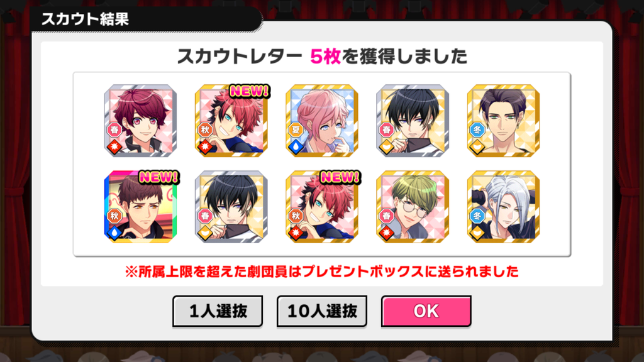
Task: Click the 春 badge on the glasses character card
Action: click(386, 216)
